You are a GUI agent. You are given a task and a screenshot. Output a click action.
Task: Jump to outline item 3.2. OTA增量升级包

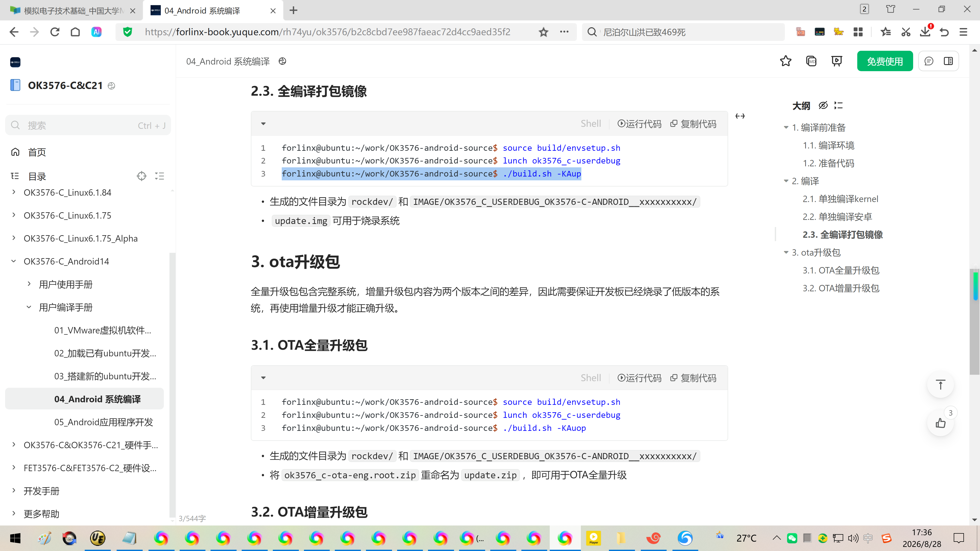click(841, 288)
